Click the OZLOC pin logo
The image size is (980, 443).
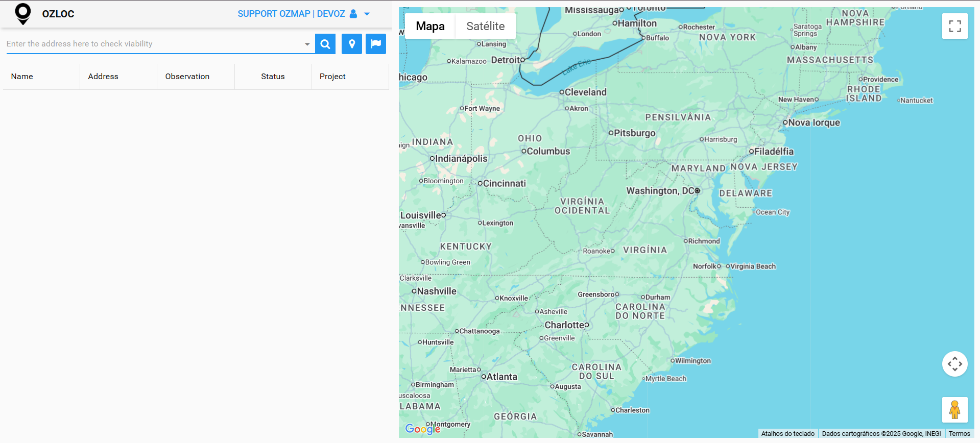(23, 14)
